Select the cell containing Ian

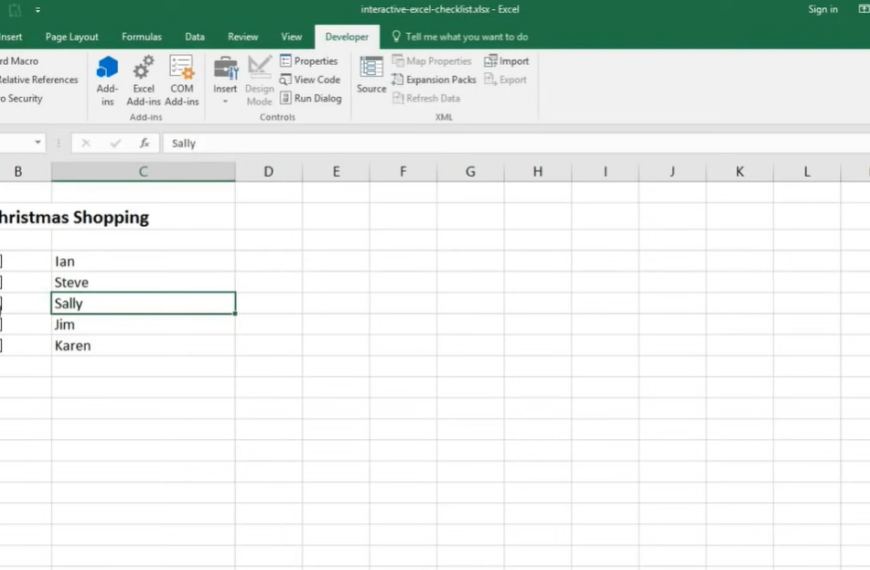pos(143,261)
